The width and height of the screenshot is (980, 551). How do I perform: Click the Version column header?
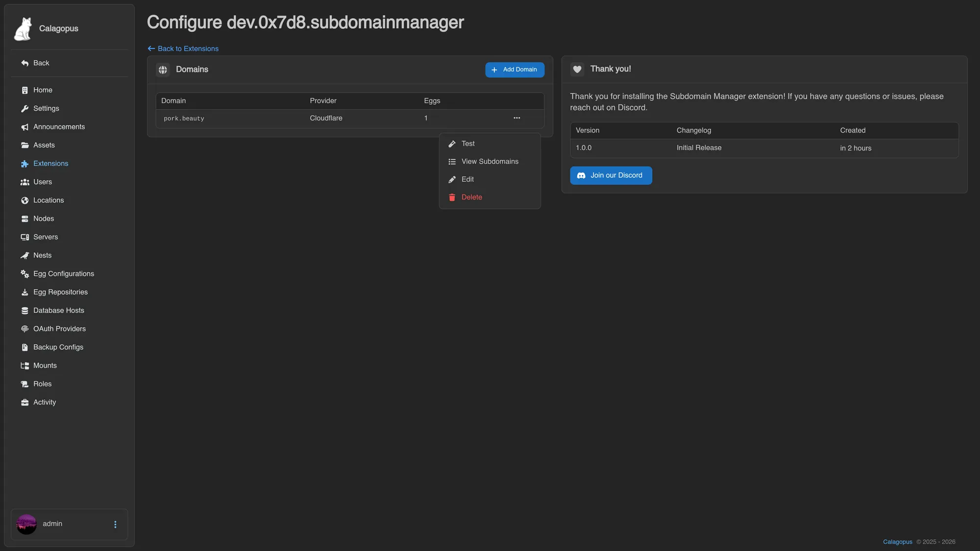[587, 130]
